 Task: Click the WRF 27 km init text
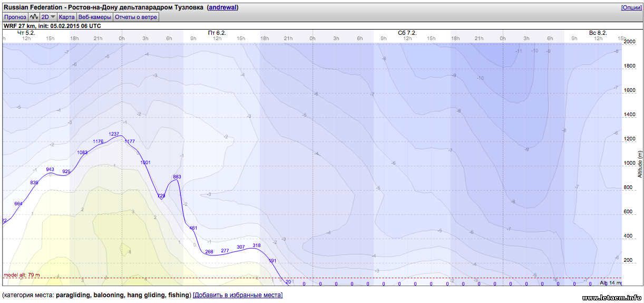[52, 25]
